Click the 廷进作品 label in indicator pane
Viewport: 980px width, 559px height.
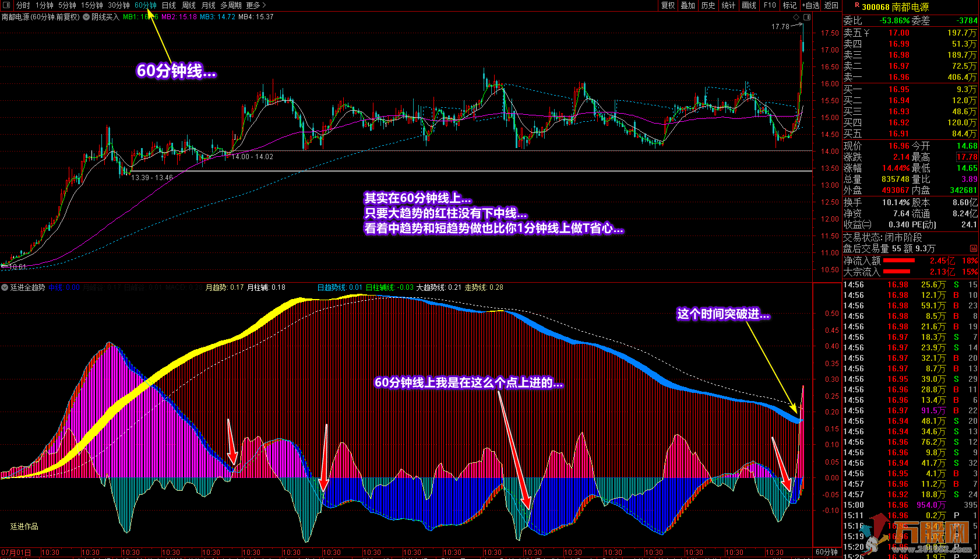click(x=24, y=526)
